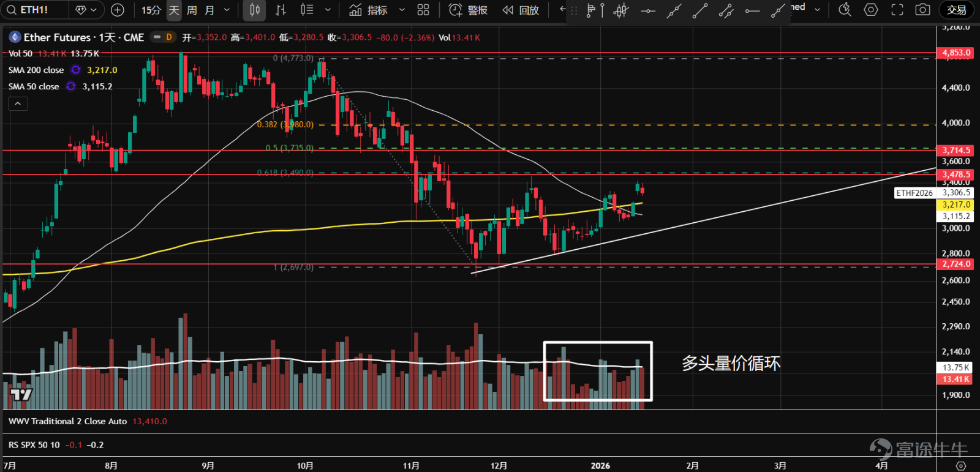Click the undo arrow icon
The width and height of the screenshot is (980, 472).
563,10
